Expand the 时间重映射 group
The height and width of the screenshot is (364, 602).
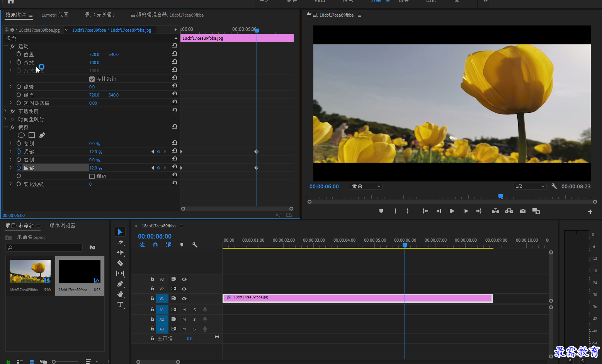6,119
